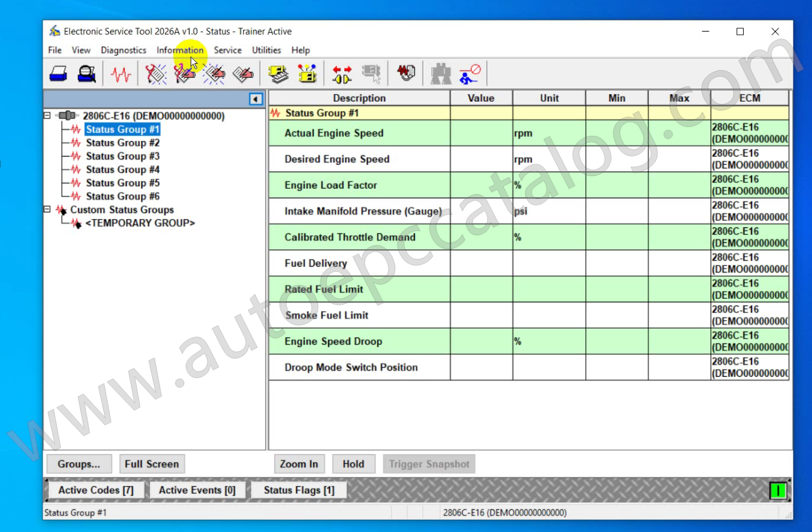Select the Calibrated Throttle Demand row
The image size is (812, 532).
(528, 237)
